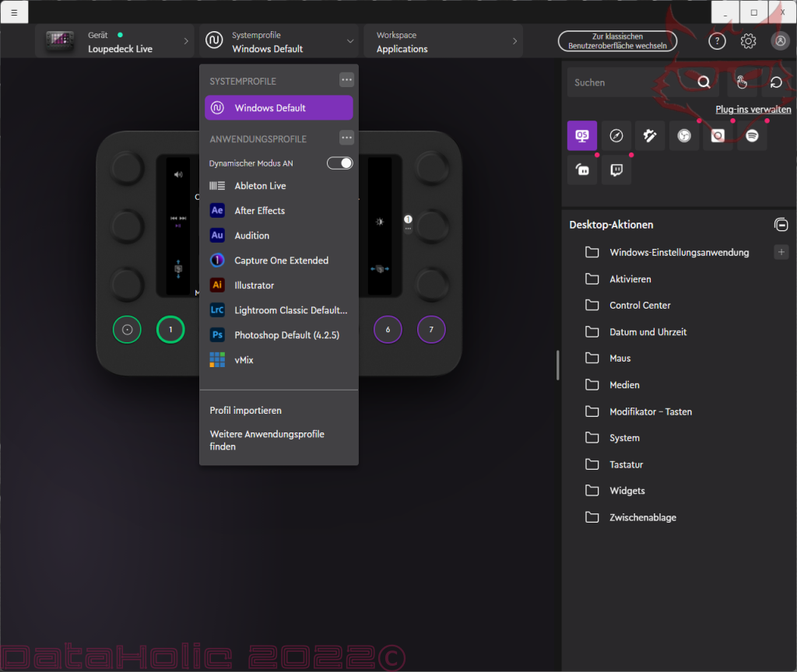Click the LrC Lightroom Classic icon
This screenshot has width=797, height=672.
tap(217, 310)
